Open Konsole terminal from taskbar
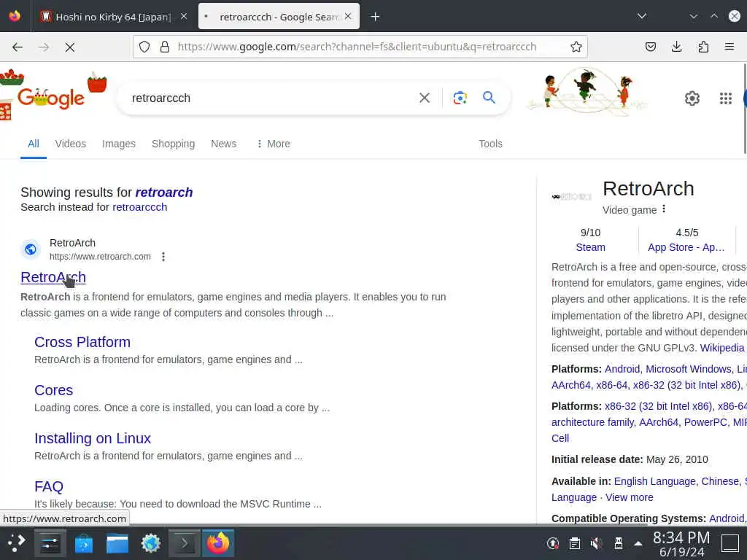This screenshot has height=560, width=747. 185,542
